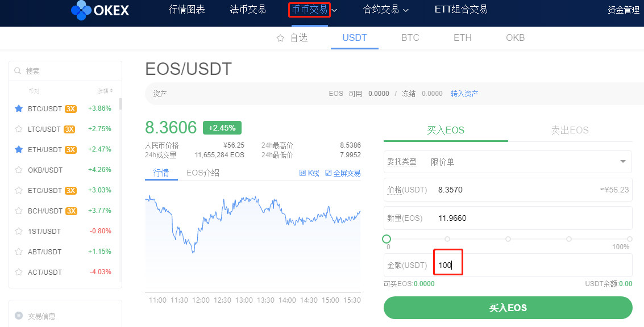The width and height of the screenshot is (644, 327).
Task: Toggle favorite star for 1ST/USDT
Action: [x=19, y=232]
